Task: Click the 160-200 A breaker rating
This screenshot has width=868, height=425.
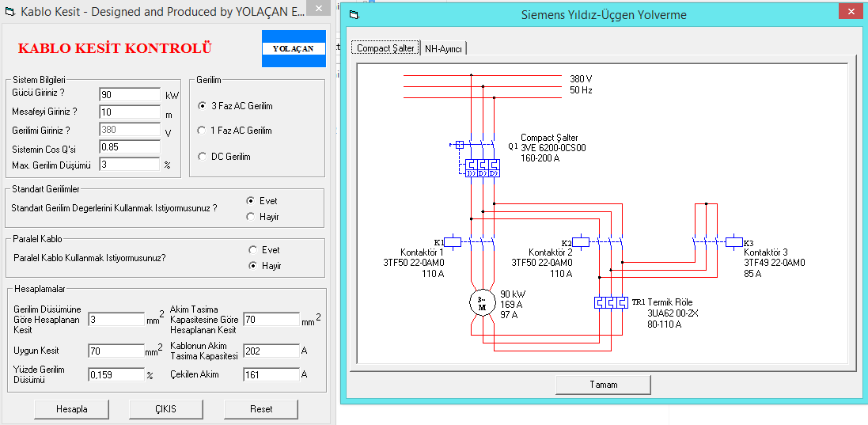Action: [x=540, y=158]
